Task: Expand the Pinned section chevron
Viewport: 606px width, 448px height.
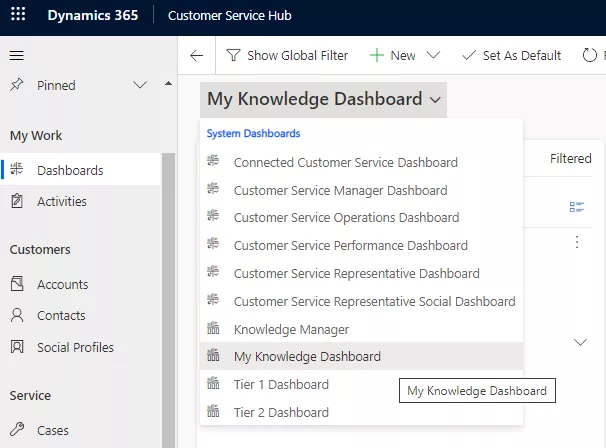Action: tap(140, 85)
